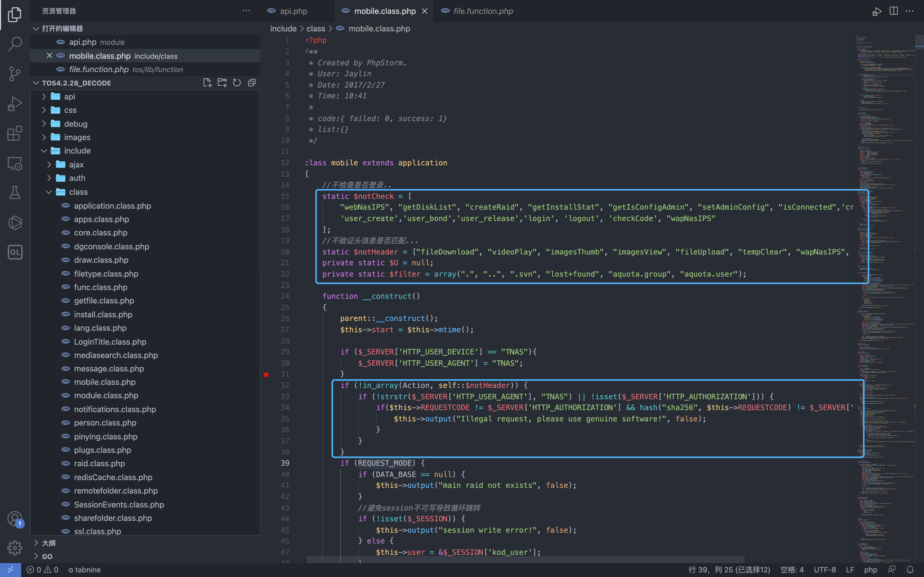Viewport: 924px width, 577px height.
Task: Collapse all folders in explorer
Action: pos(252,83)
